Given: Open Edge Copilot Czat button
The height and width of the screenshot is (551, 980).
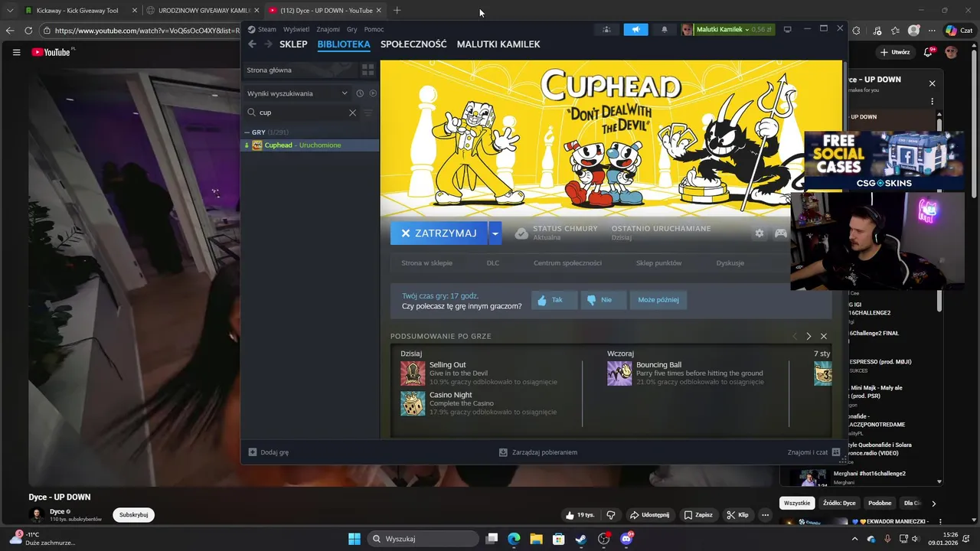Looking at the screenshot, I should pyautogui.click(x=958, y=31).
